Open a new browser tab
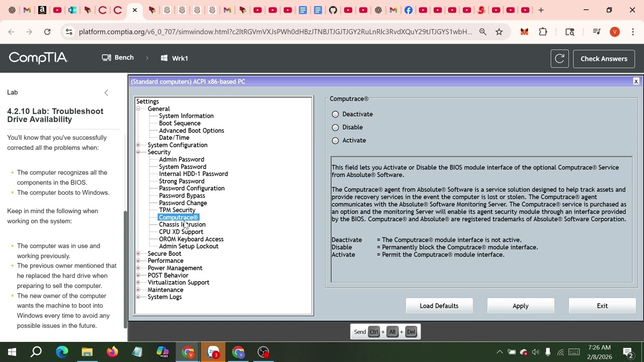Image resolution: width=644 pixels, height=362 pixels. [x=541, y=10]
